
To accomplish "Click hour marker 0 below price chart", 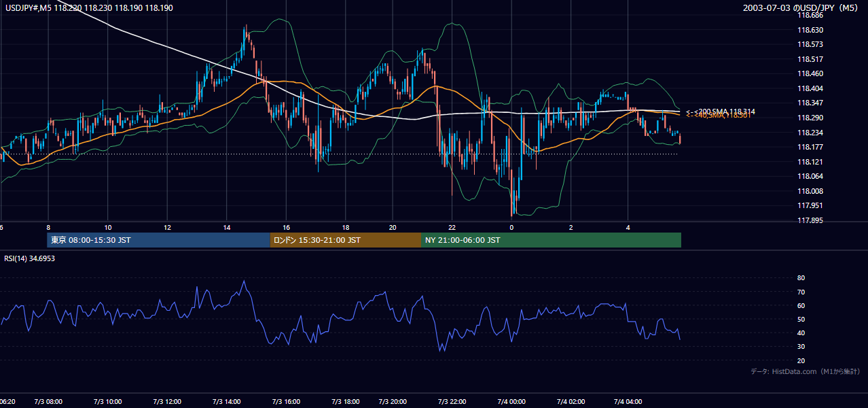I will pyautogui.click(x=511, y=227).
